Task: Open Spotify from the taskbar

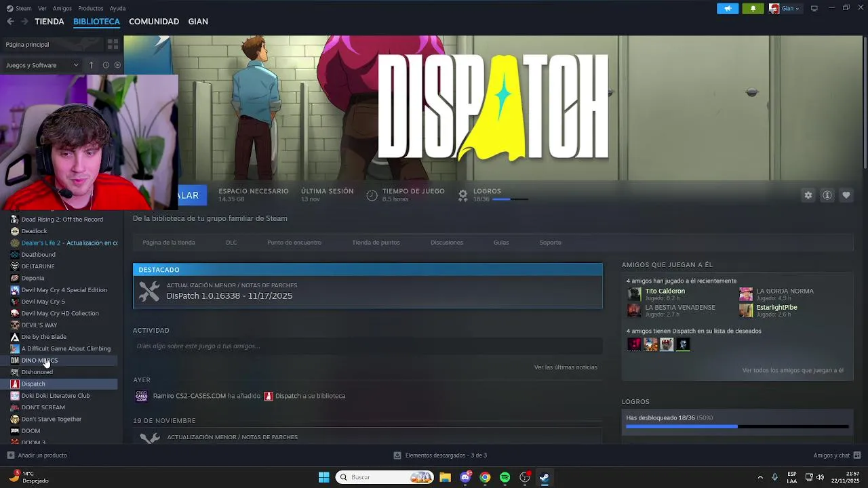Action: click(505, 477)
